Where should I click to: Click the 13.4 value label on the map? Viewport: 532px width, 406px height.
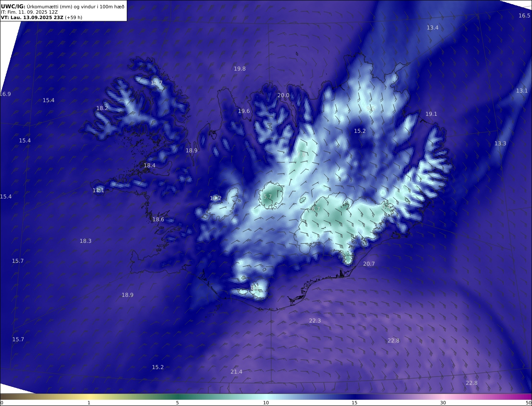433,27
